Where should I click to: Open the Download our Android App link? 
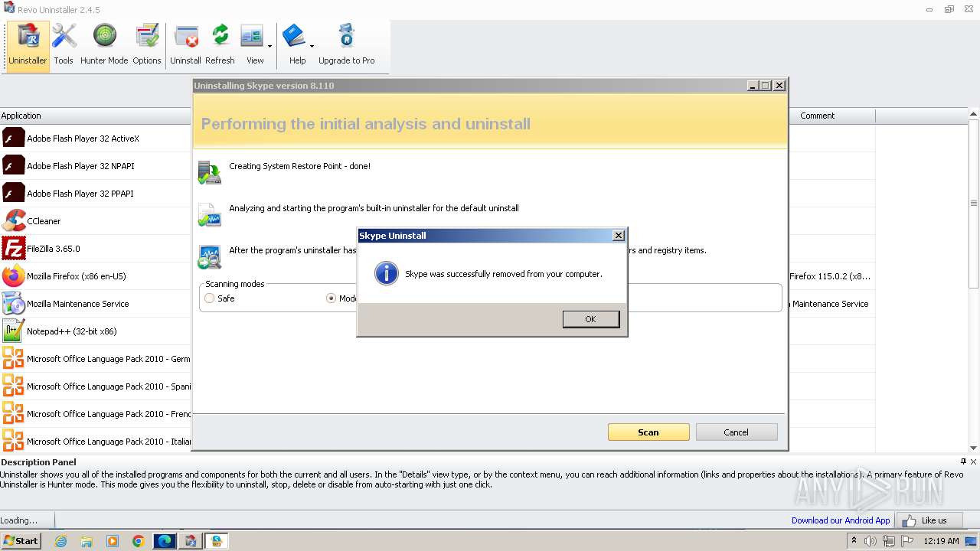[x=841, y=520]
